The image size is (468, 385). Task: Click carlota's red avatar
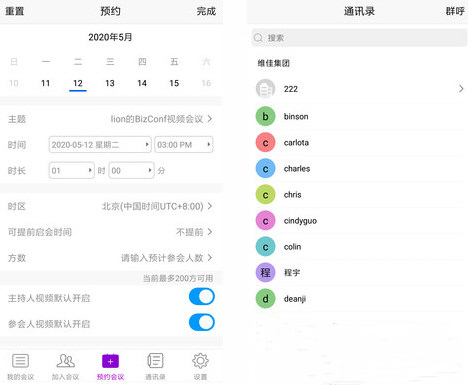click(x=265, y=142)
